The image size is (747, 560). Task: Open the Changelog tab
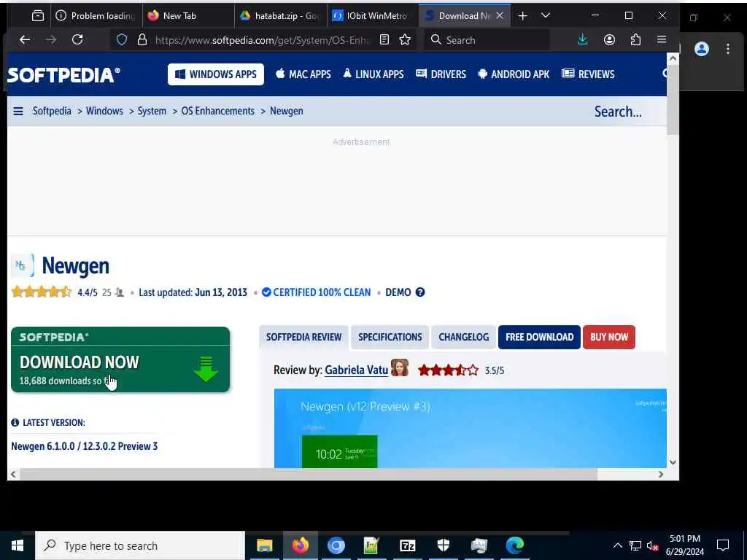(463, 337)
